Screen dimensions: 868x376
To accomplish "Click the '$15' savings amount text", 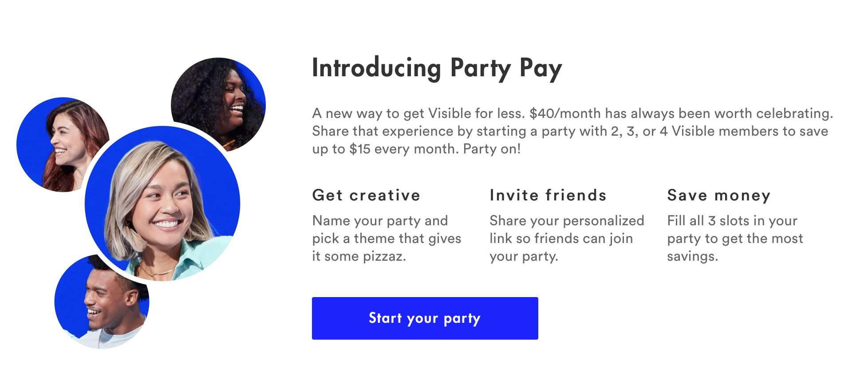I will pos(359,149).
